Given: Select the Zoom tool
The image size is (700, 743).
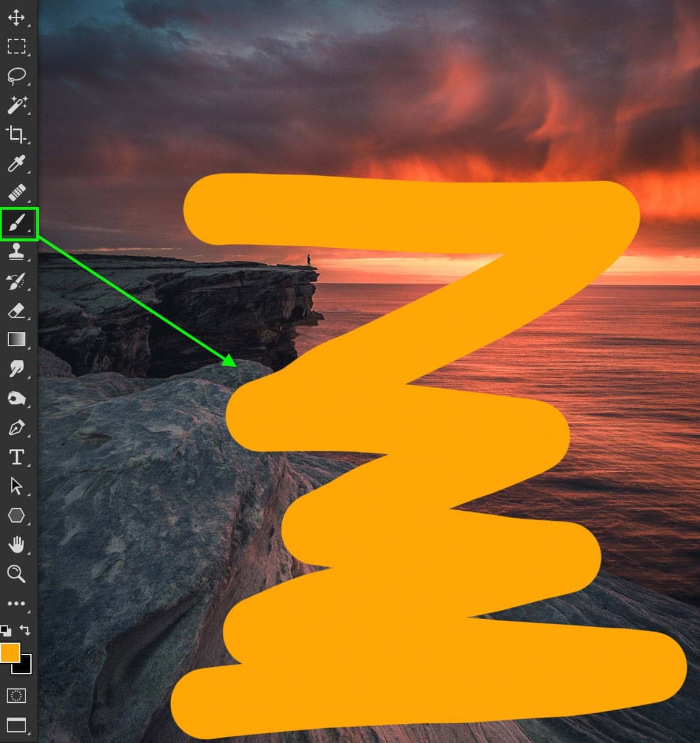Looking at the screenshot, I should (17, 573).
